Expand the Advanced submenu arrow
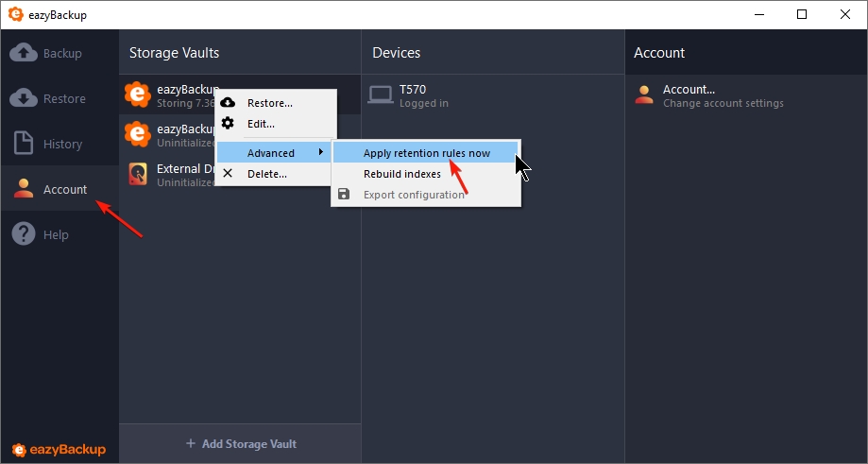Image resolution: width=868 pixels, height=464 pixels. (x=321, y=153)
